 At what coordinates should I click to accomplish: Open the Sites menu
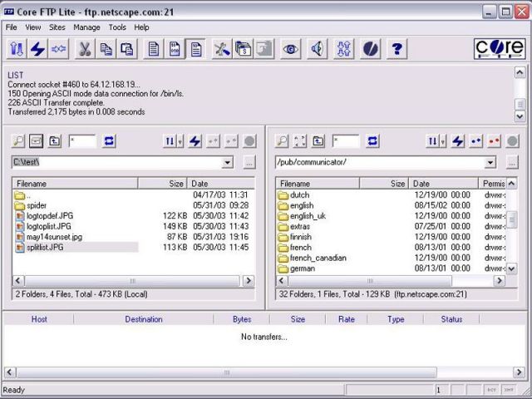(57, 27)
